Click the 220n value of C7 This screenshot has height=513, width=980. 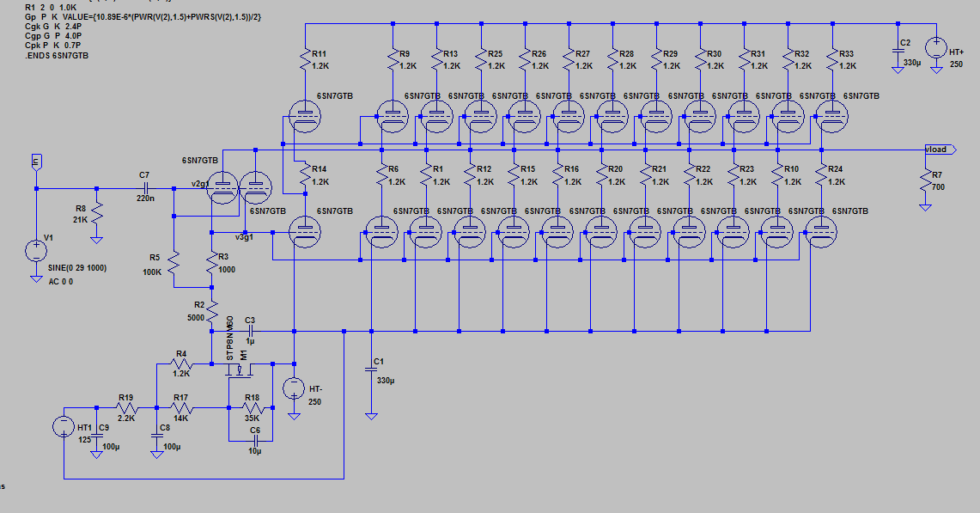point(146,198)
